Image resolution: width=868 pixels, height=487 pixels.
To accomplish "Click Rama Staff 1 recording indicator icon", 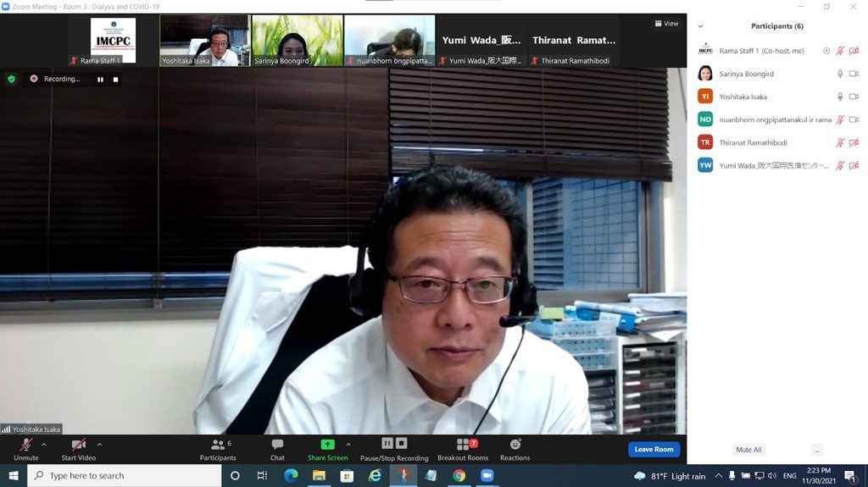I will 826,51.
